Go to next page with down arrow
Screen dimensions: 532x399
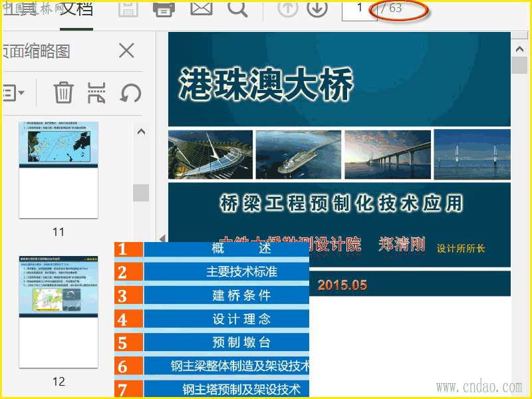(317, 8)
